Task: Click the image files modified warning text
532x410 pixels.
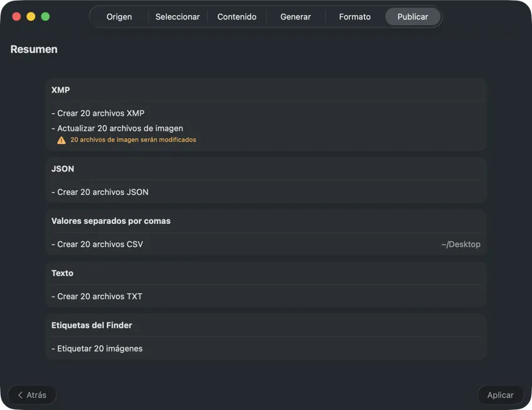Action: [x=133, y=140]
